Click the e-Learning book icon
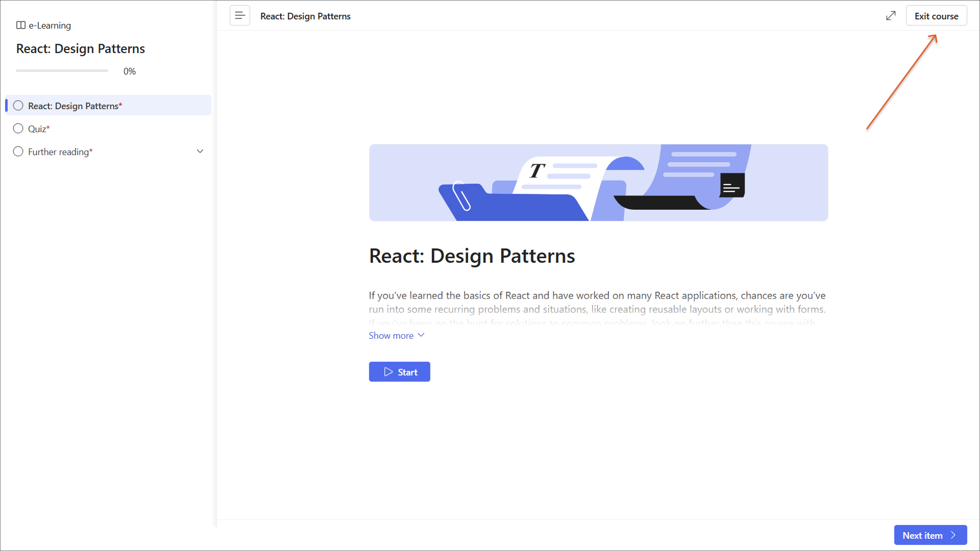980x551 pixels. pyautogui.click(x=21, y=25)
